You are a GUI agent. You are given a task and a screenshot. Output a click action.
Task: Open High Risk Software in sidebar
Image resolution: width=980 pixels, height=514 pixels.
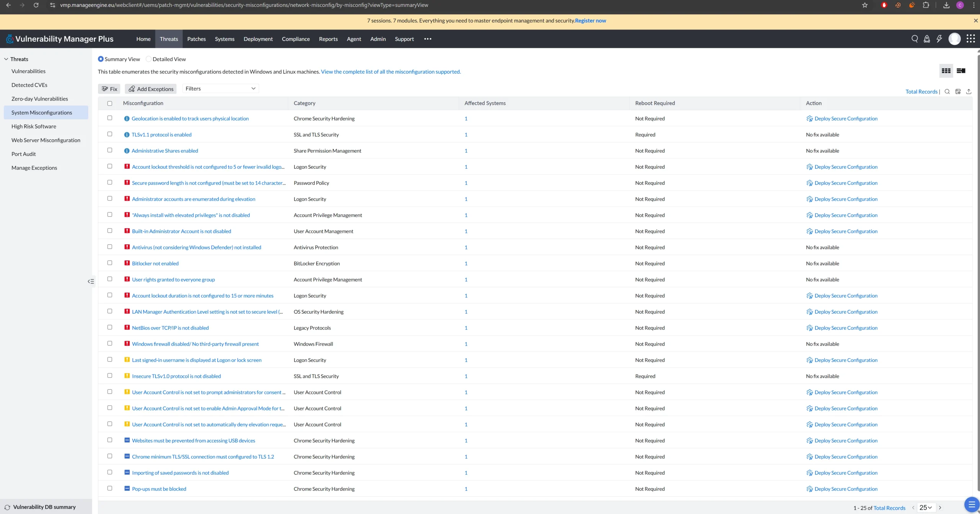34,126
